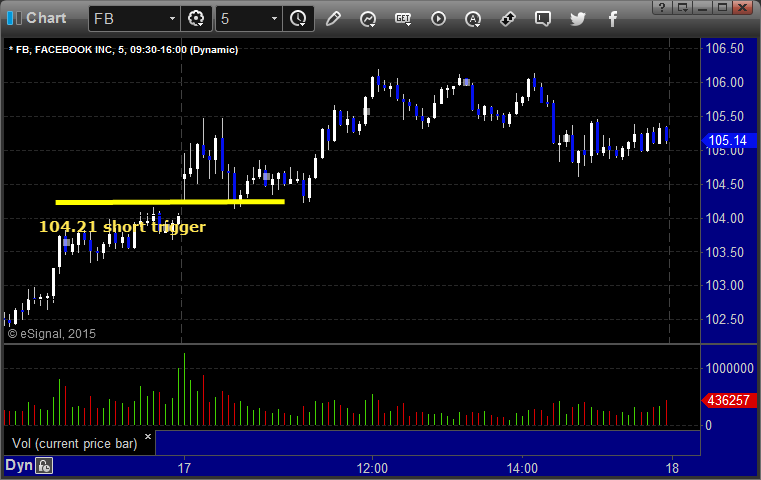This screenshot has height=480, width=761.
Task: Click the blue 105.14 current price marker
Action: point(729,140)
